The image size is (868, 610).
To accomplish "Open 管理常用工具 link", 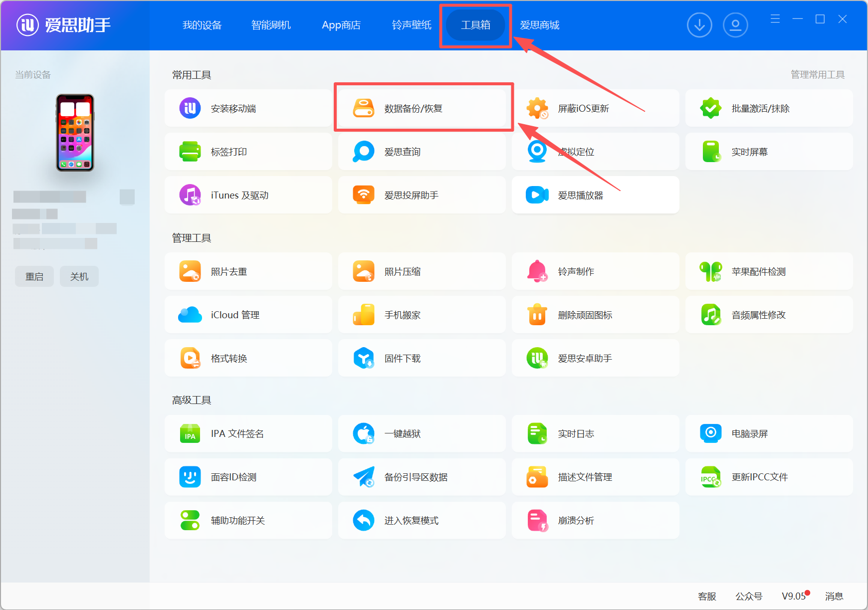I will click(817, 74).
